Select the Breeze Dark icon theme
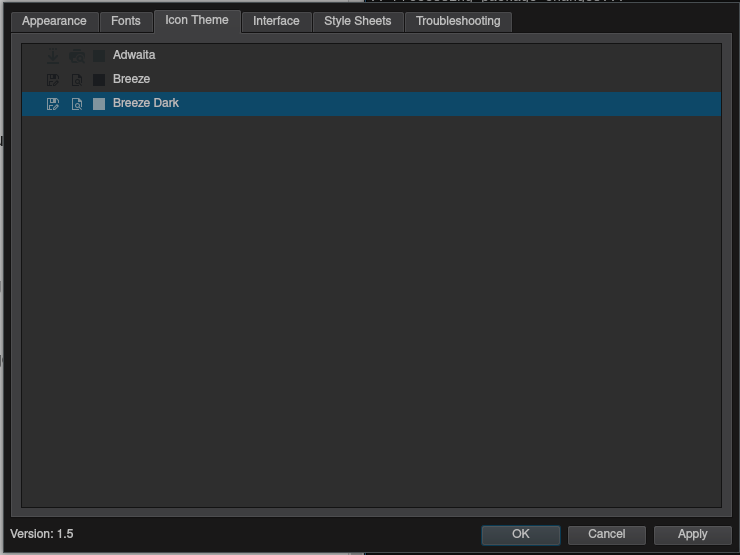740x555 pixels. (x=146, y=104)
